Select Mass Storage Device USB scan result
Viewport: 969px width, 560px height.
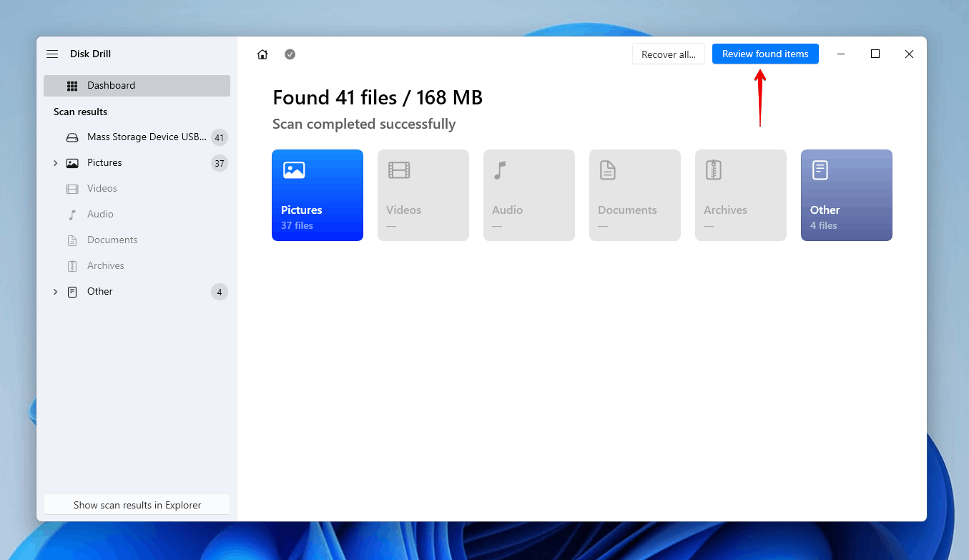tap(137, 137)
